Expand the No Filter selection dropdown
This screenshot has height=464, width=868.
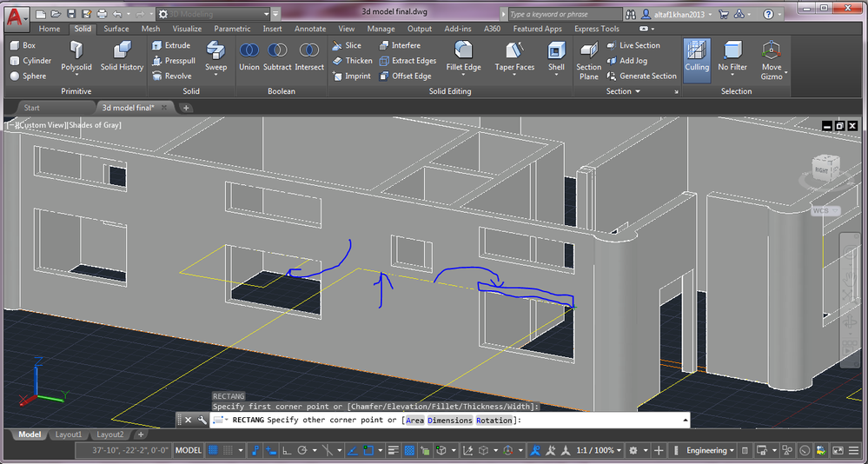[732, 76]
